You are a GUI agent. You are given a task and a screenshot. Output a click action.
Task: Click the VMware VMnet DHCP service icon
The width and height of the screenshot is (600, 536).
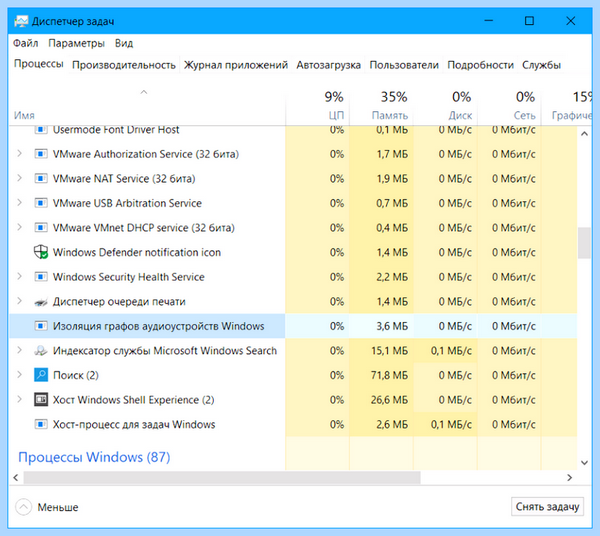(x=41, y=228)
